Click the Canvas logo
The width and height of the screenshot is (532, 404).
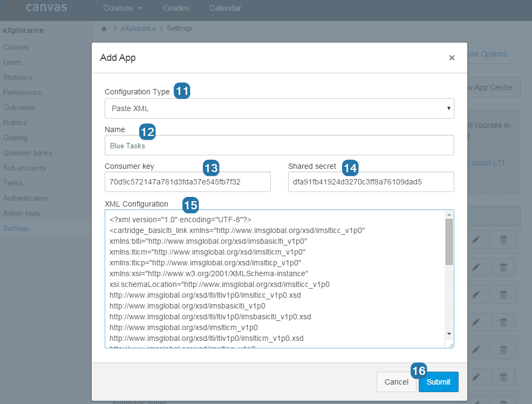(x=37, y=8)
